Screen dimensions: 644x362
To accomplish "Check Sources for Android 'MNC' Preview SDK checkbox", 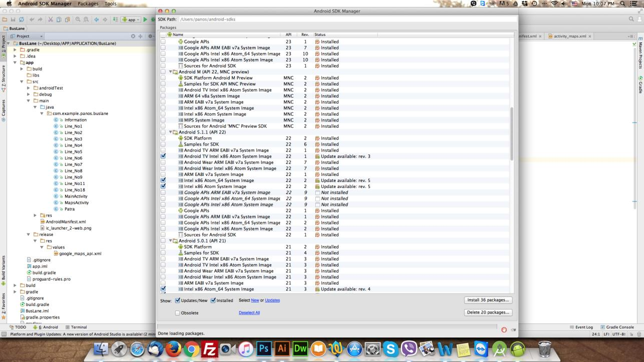I will [x=163, y=126].
